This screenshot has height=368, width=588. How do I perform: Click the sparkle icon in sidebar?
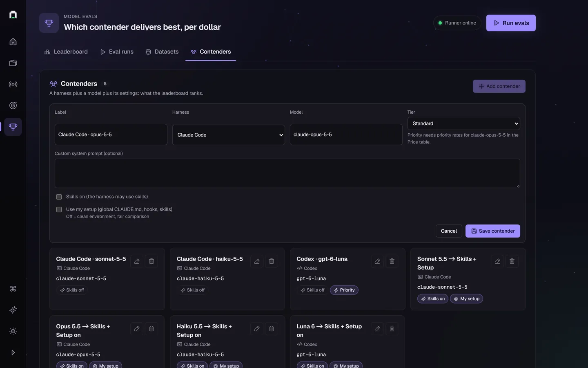tap(13, 310)
